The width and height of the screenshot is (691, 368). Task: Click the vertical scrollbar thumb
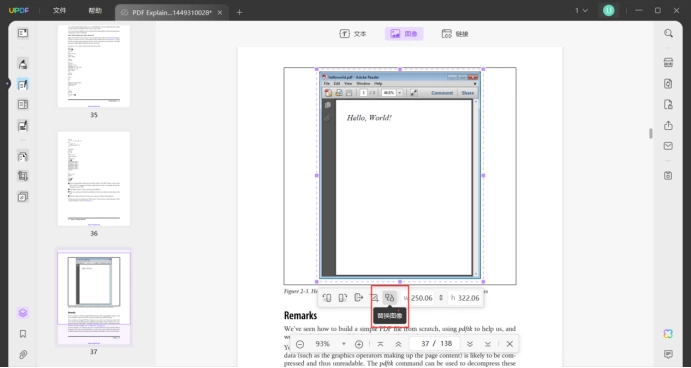coord(650,133)
